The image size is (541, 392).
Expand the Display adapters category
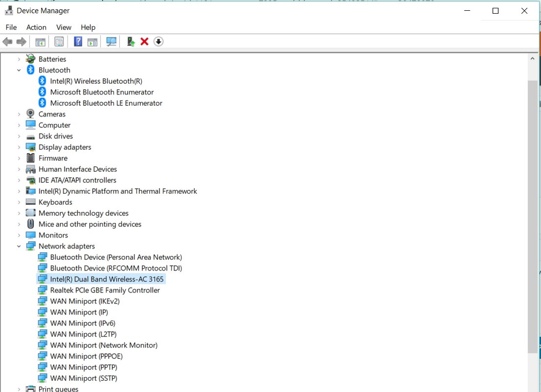coord(19,147)
